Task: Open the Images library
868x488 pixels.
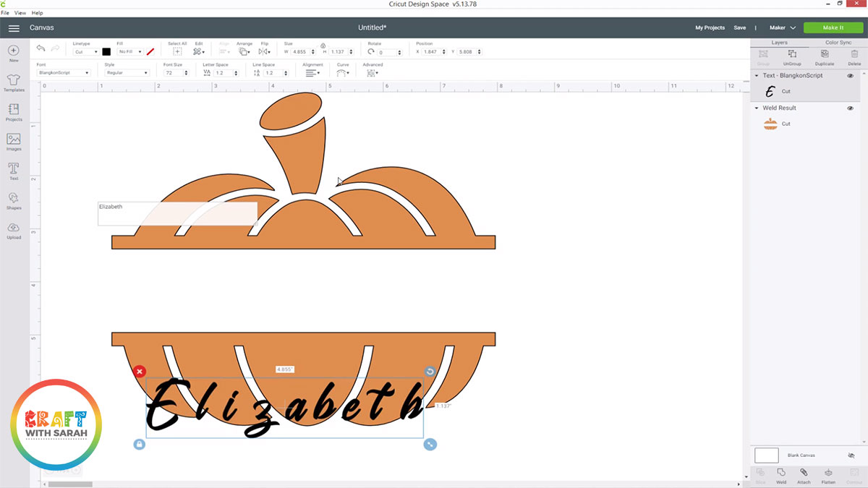Action: (x=13, y=141)
